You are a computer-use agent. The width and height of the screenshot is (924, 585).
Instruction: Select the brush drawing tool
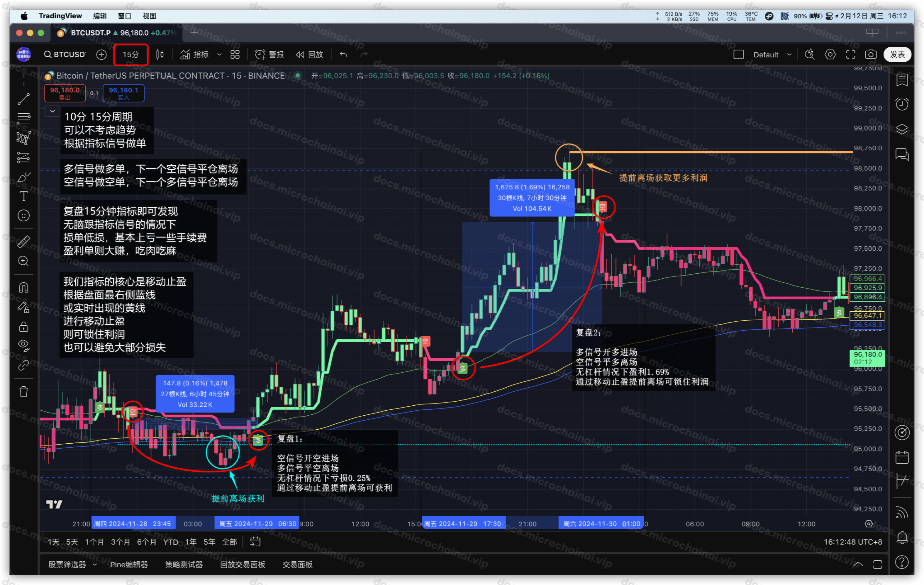pyautogui.click(x=24, y=177)
